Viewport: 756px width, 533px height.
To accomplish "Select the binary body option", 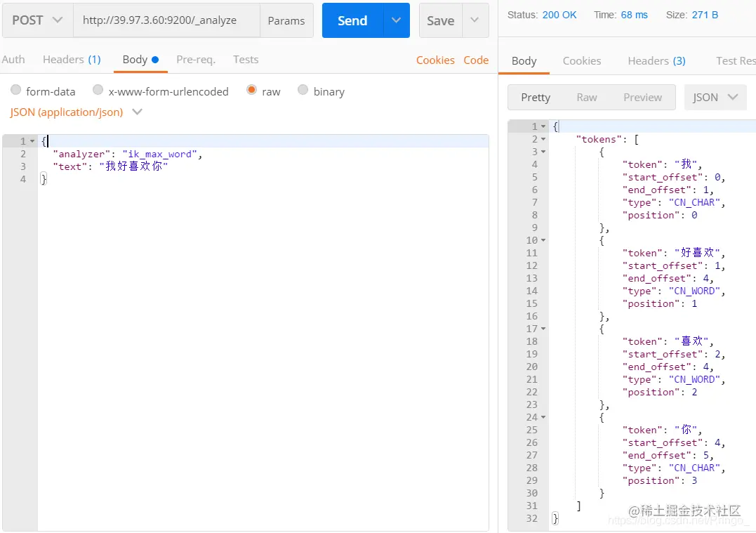I will (x=303, y=90).
